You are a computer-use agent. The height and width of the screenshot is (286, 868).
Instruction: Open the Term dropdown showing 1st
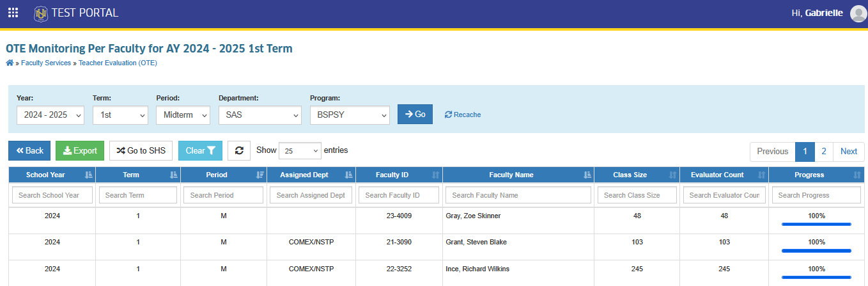pos(120,115)
